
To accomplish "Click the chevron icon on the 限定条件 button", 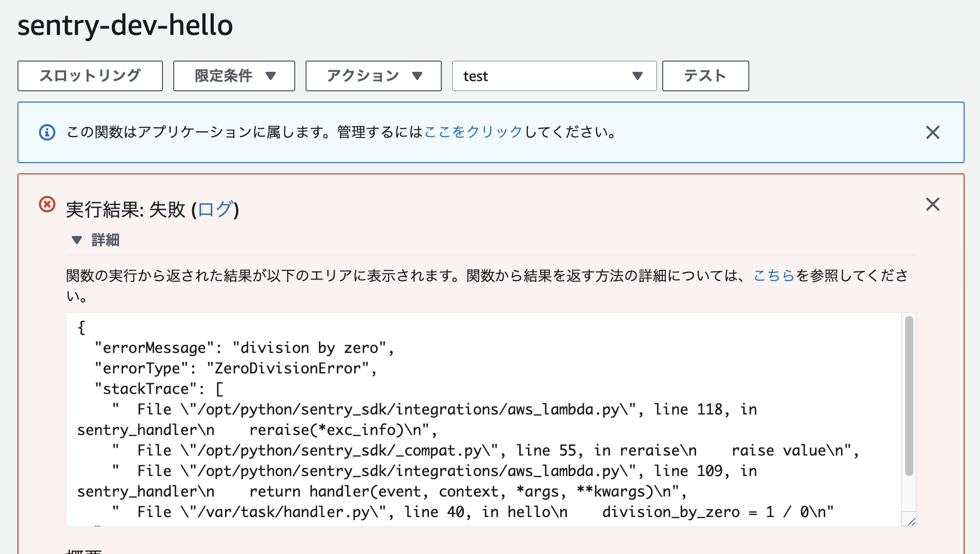I will [272, 75].
